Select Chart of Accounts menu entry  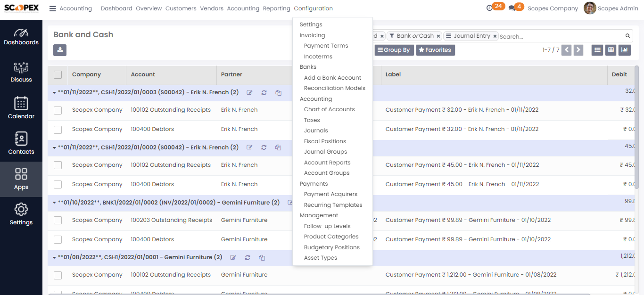329,109
